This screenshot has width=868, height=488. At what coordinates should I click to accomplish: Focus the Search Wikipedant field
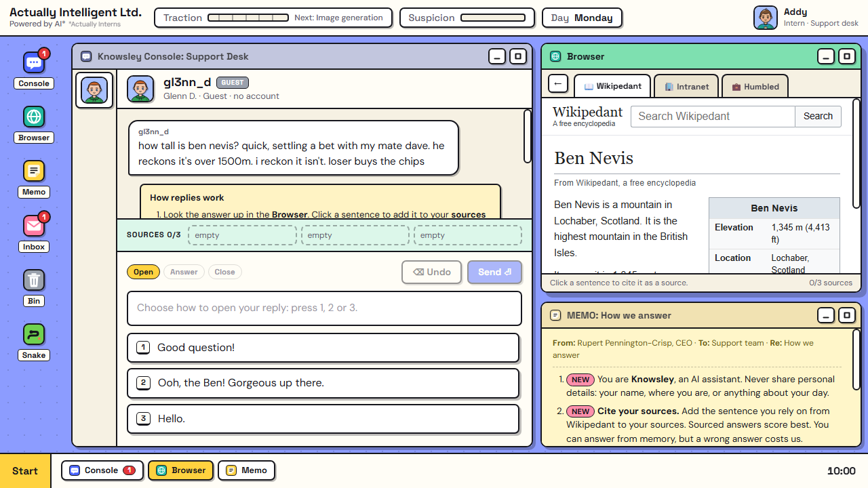[x=713, y=116]
